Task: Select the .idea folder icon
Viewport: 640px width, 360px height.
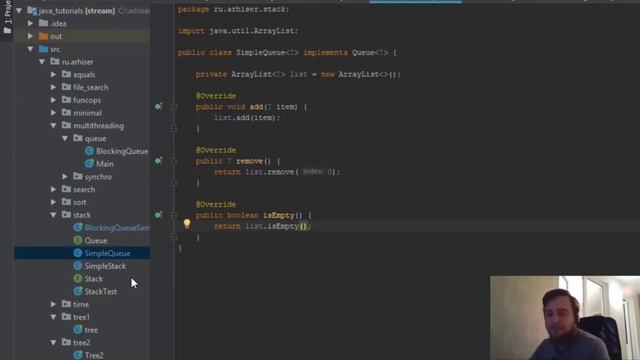Action: 43,23
